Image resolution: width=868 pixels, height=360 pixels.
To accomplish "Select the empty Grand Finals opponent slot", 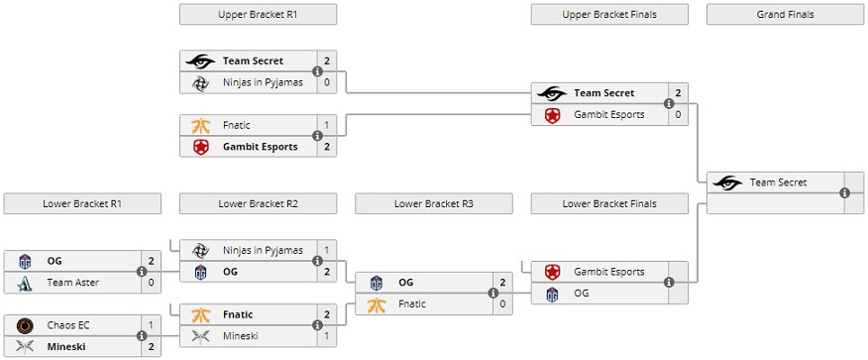I will click(x=775, y=203).
